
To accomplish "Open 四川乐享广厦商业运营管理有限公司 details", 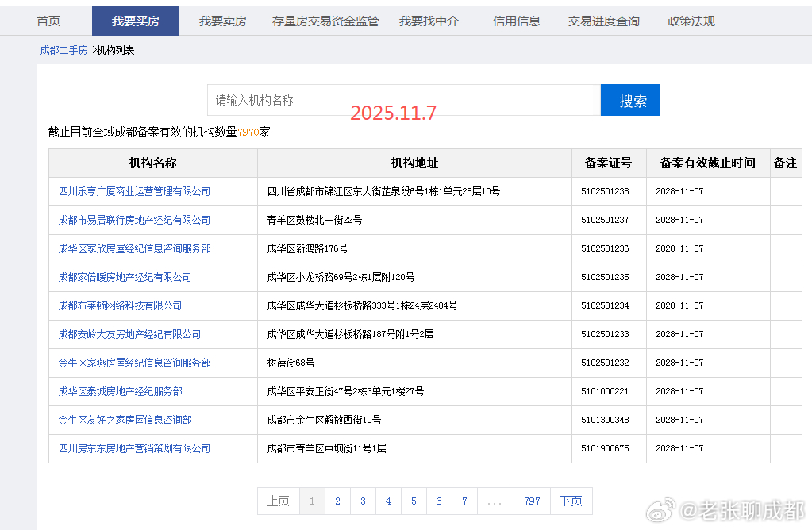I will click(133, 191).
